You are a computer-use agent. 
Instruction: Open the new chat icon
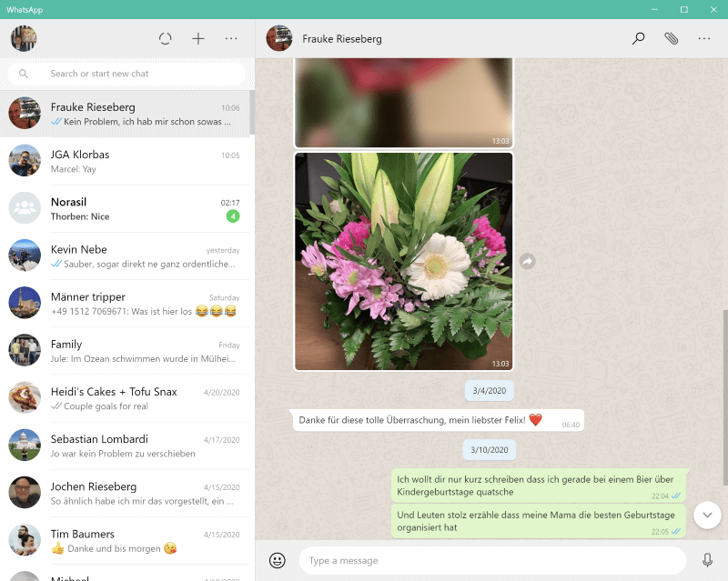[197, 38]
